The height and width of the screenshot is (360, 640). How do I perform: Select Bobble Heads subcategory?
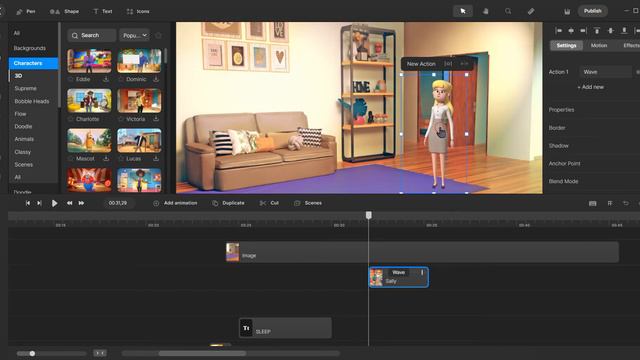[x=33, y=101]
